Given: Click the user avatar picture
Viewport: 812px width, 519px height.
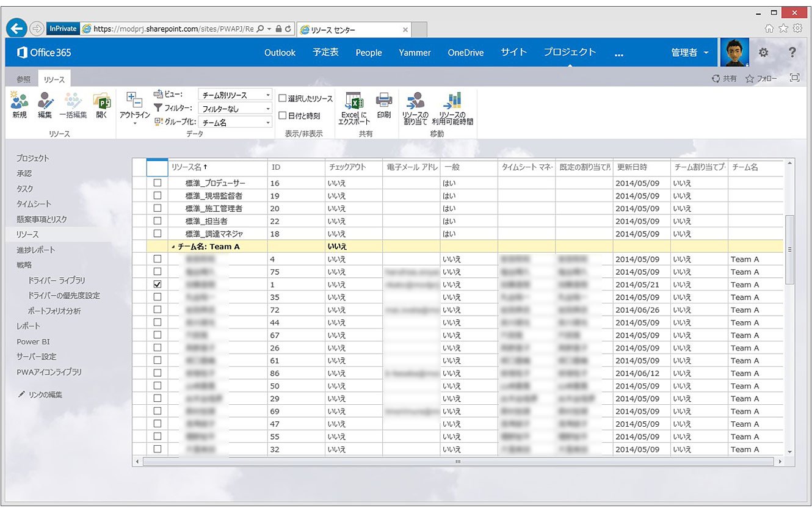Looking at the screenshot, I should point(735,53).
